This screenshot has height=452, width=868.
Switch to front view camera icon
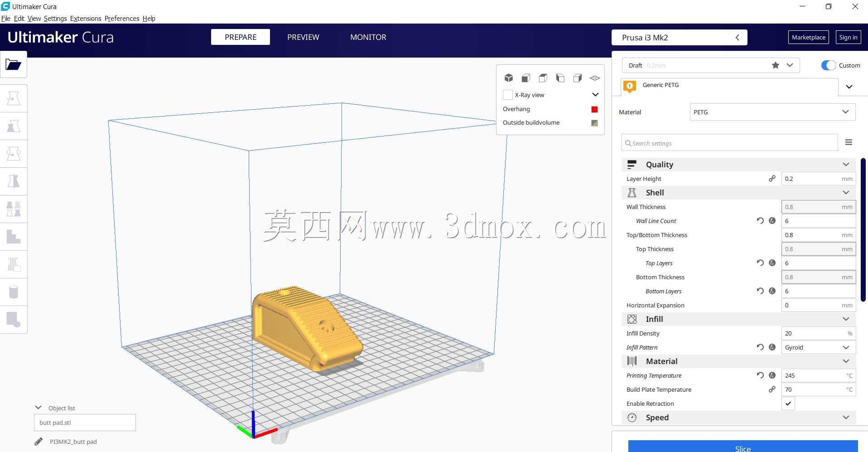tap(526, 78)
